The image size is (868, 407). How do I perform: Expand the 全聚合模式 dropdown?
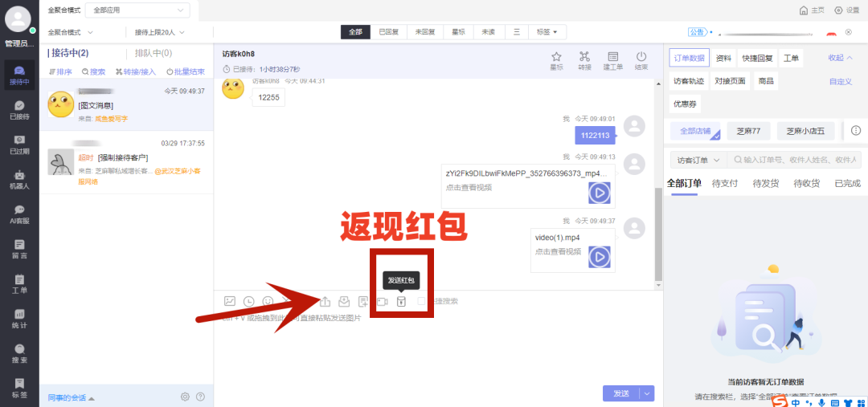click(x=70, y=32)
